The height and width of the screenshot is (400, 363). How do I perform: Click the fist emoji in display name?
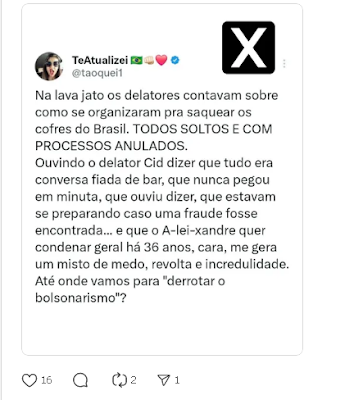click(149, 60)
